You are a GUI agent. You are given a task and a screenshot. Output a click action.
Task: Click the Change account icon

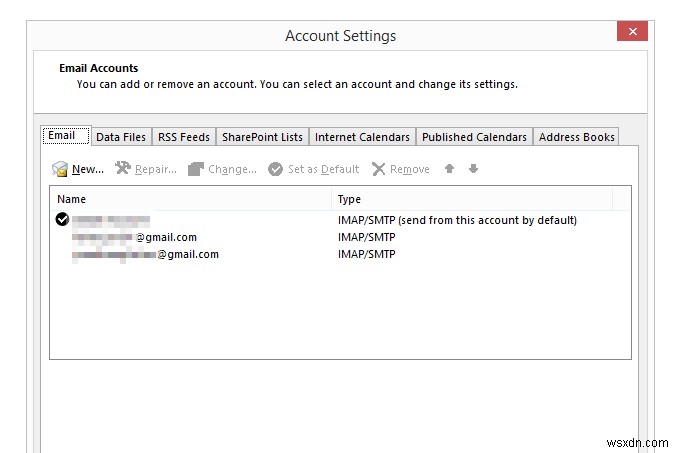pos(196,169)
